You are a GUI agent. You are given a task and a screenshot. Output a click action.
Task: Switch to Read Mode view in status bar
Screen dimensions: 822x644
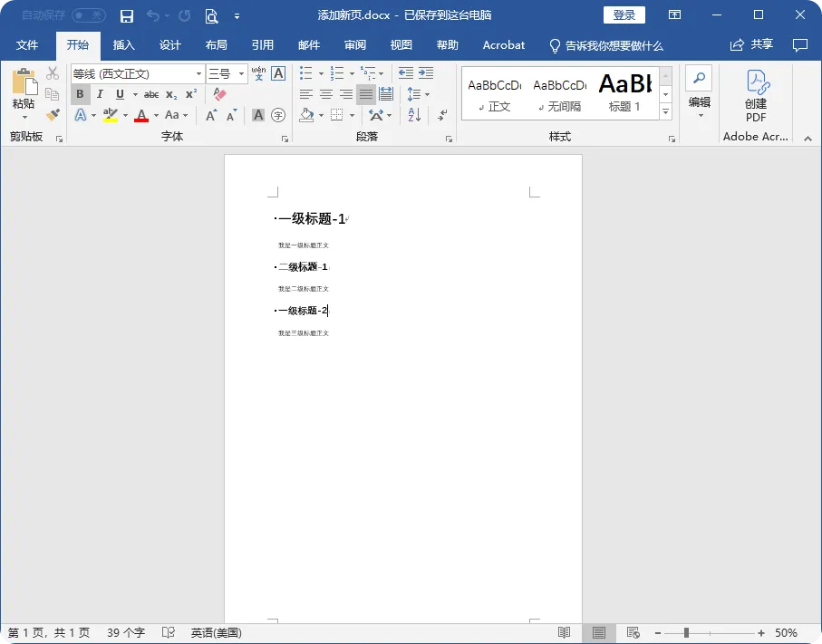564,632
